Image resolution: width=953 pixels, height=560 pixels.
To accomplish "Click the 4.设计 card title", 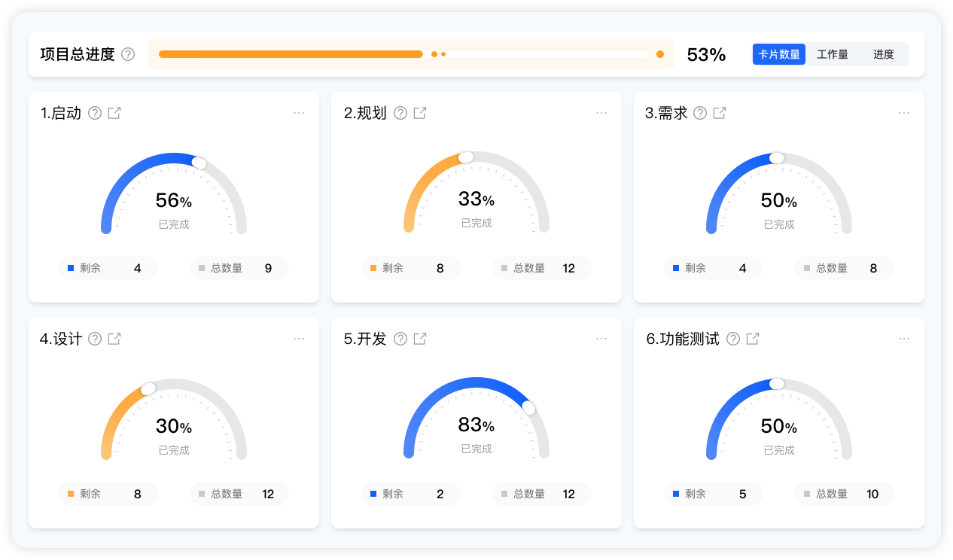I will point(61,339).
